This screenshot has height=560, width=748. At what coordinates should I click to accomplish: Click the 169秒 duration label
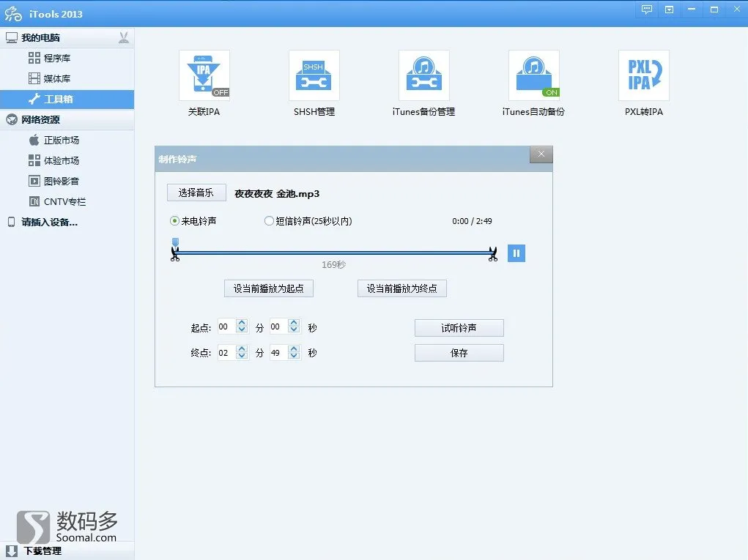pyautogui.click(x=333, y=264)
